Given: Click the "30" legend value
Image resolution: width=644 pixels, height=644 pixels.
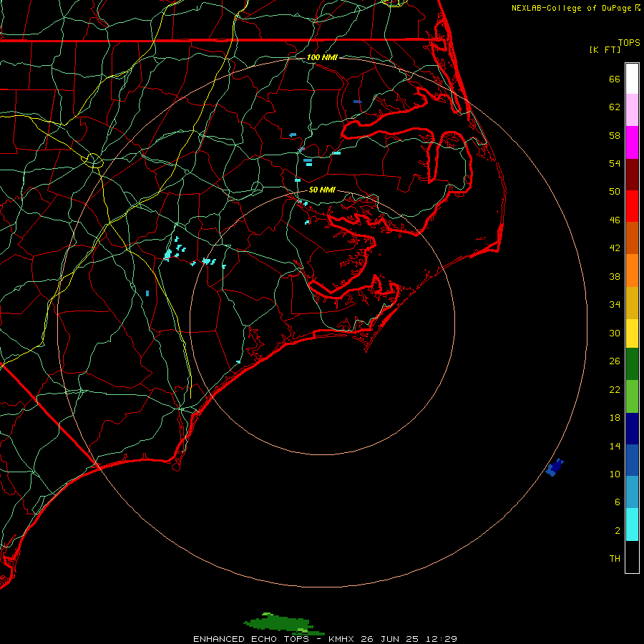Looking at the screenshot, I should click(x=615, y=333).
